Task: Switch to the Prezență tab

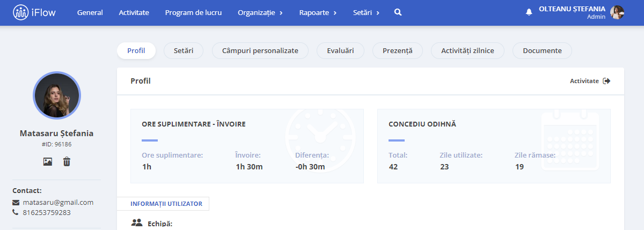Action: 398,50
